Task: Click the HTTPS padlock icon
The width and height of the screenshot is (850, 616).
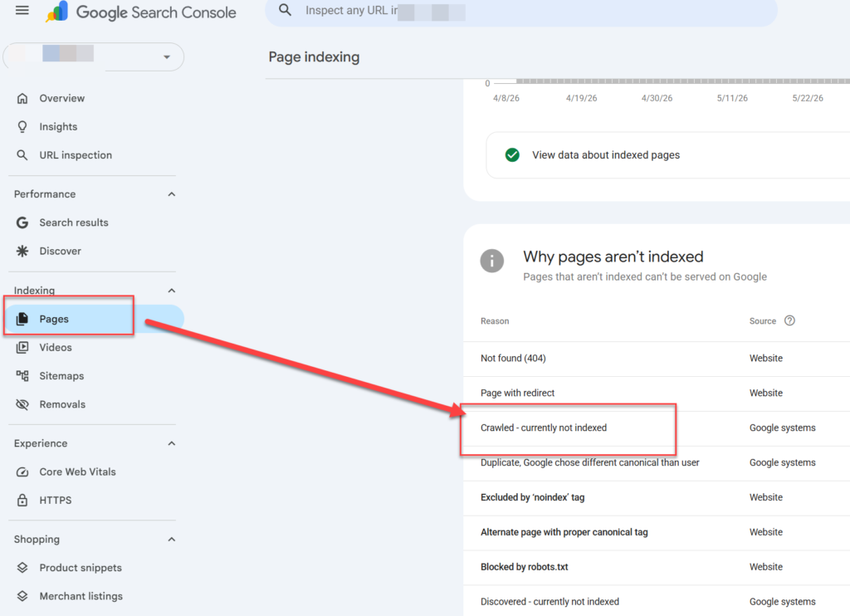Action: click(22, 500)
